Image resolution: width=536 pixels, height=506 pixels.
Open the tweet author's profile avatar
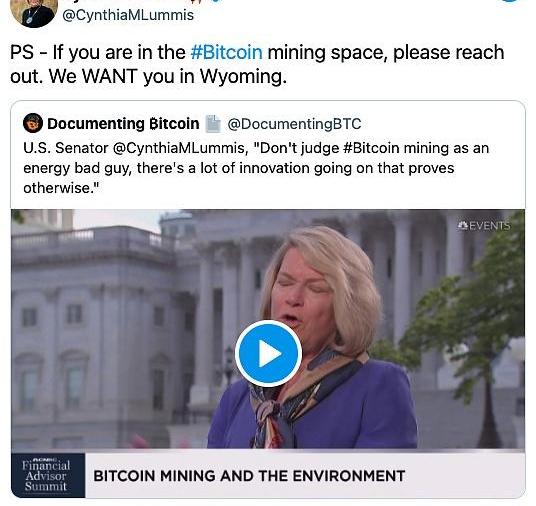tap(34, 12)
